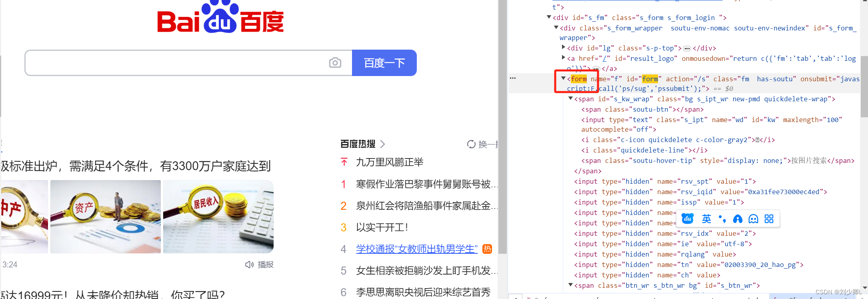The width and height of the screenshot is (868, 299).
Task: Open the news headline about 3300万户家庭
Action: pyautogui.click(x=135, y=166)
